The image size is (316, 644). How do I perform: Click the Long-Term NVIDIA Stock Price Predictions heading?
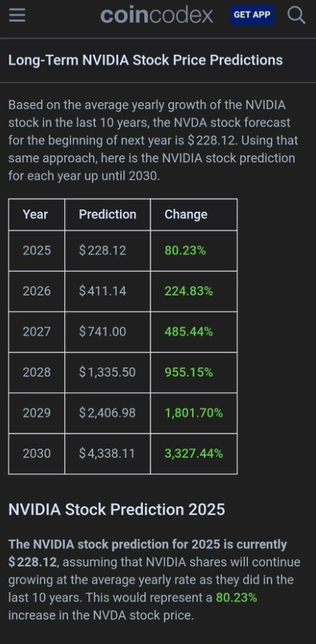coord(145,60)
